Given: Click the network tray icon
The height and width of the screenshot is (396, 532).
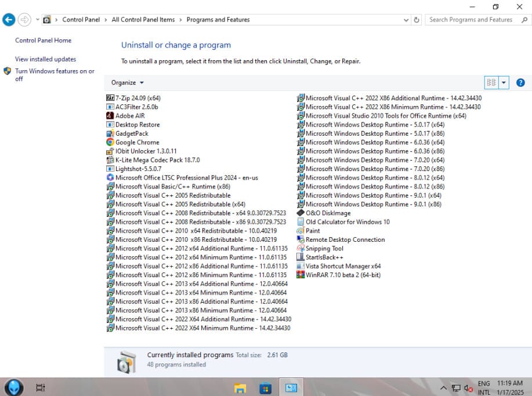Looking at the screenshot, I should coord(456,388).
